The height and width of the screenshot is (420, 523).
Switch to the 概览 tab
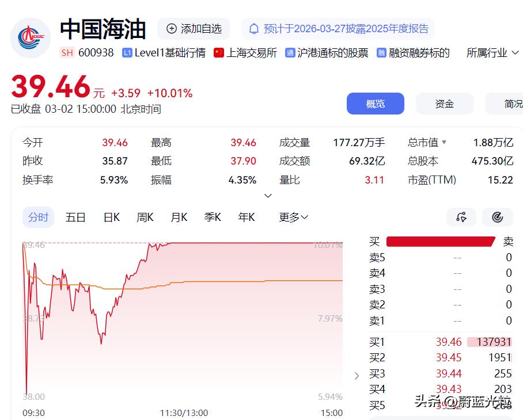[375, 104]
